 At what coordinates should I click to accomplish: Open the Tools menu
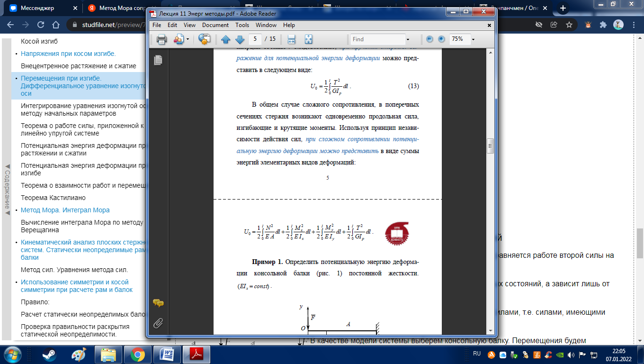[x=242, y=25]
